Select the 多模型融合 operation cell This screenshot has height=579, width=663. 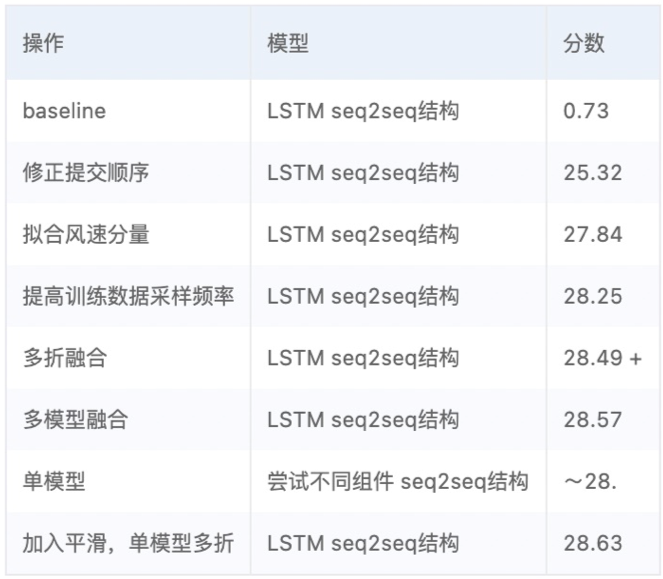[x=75, y=420]
